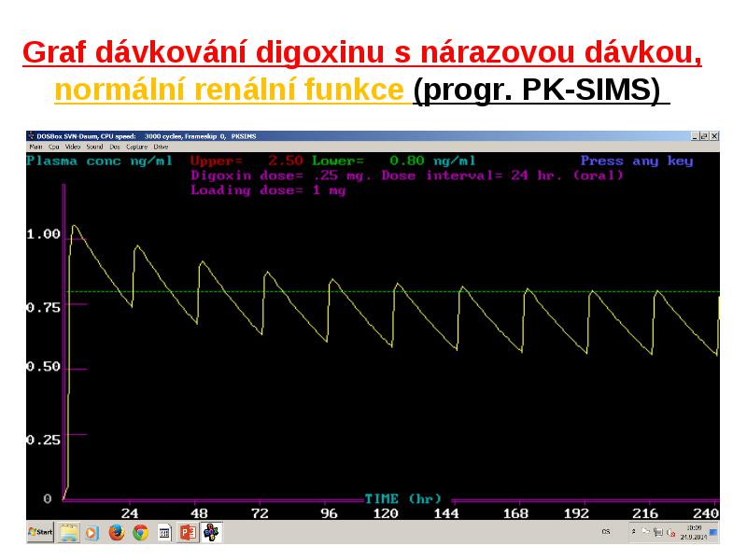747x560 pixels.
Task: Click the 216 hour x-axis label
Action: point(645,514)
